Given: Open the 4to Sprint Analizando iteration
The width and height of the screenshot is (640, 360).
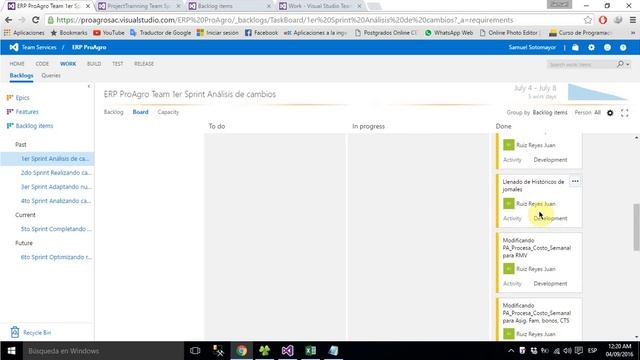Looking at the screenshot, I should point(56,201).
